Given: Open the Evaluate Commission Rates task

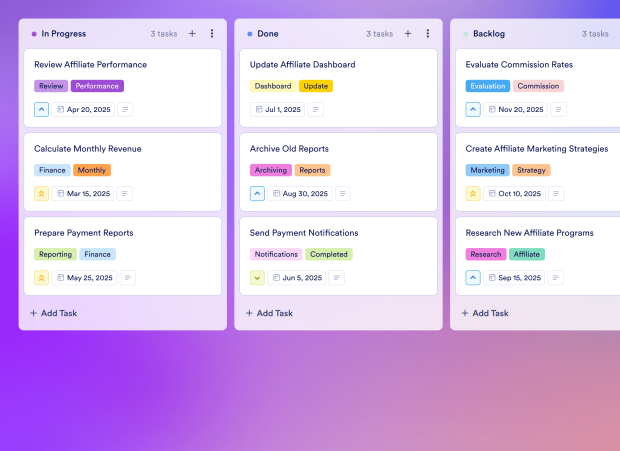Looking at the screenshot, I should (x=519, y=65).
